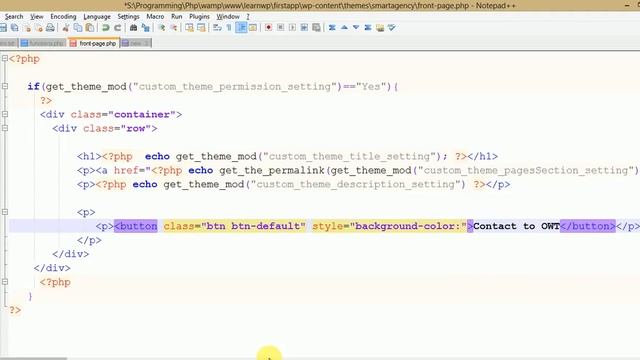Toggle synchronized horizontal scrolling icon
640x360 pixels.
click(x=201, y=28)
